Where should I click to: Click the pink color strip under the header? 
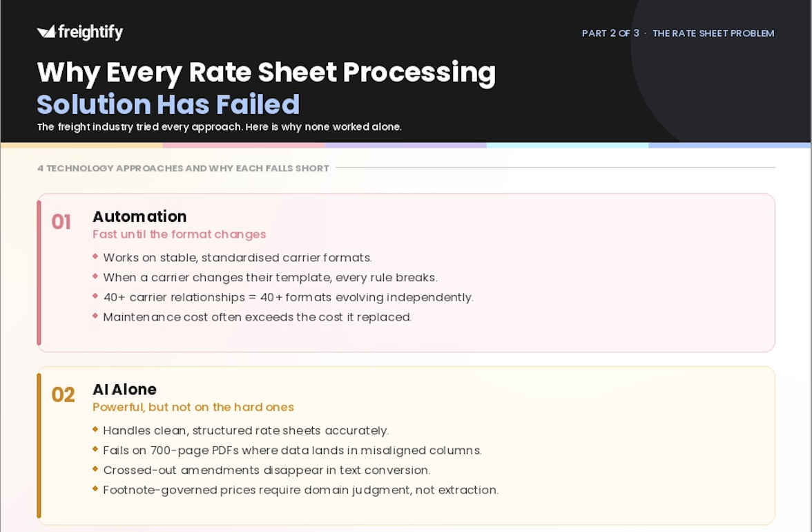243,146
